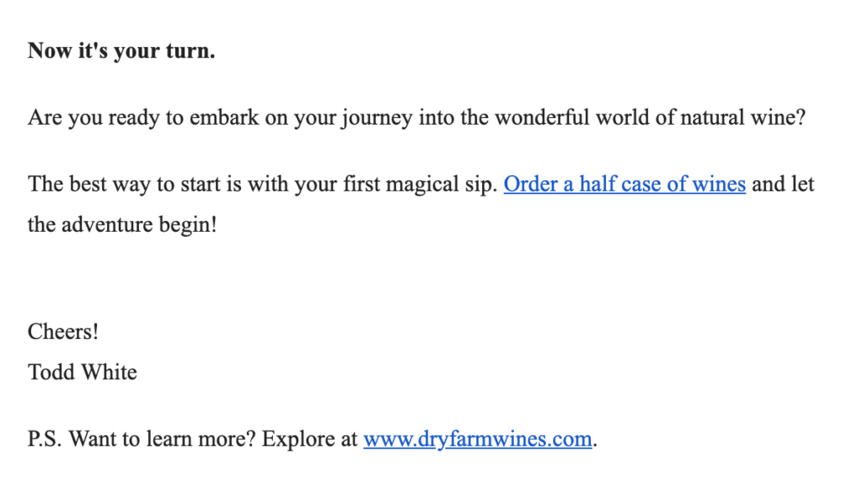Click the text The best way to start
Image resolution: width=863 pixels, height=504 pixels.
pyautogui.click(x=117, y=185)
